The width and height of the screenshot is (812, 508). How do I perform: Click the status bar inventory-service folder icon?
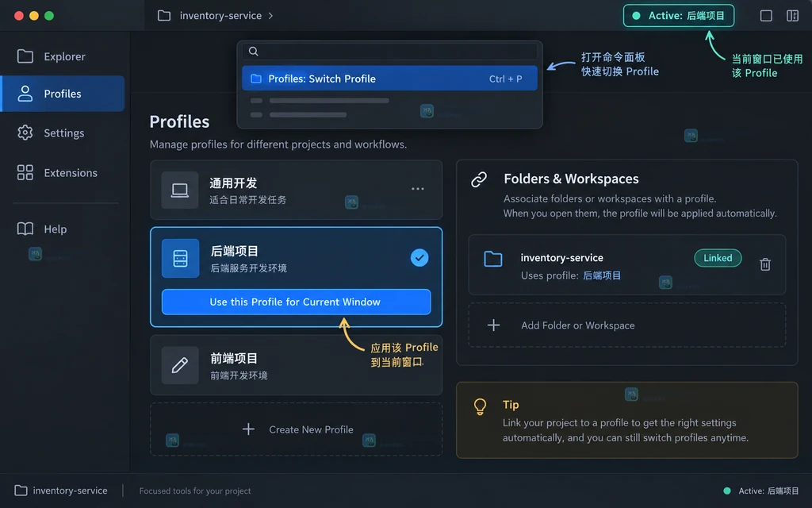pyautogui.click(x=21, y=491)
